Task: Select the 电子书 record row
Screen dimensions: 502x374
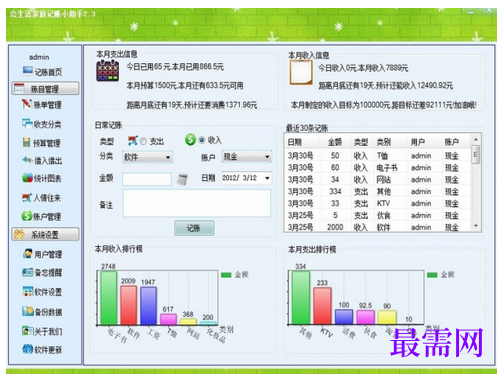Action: click(x=377, y=168)
